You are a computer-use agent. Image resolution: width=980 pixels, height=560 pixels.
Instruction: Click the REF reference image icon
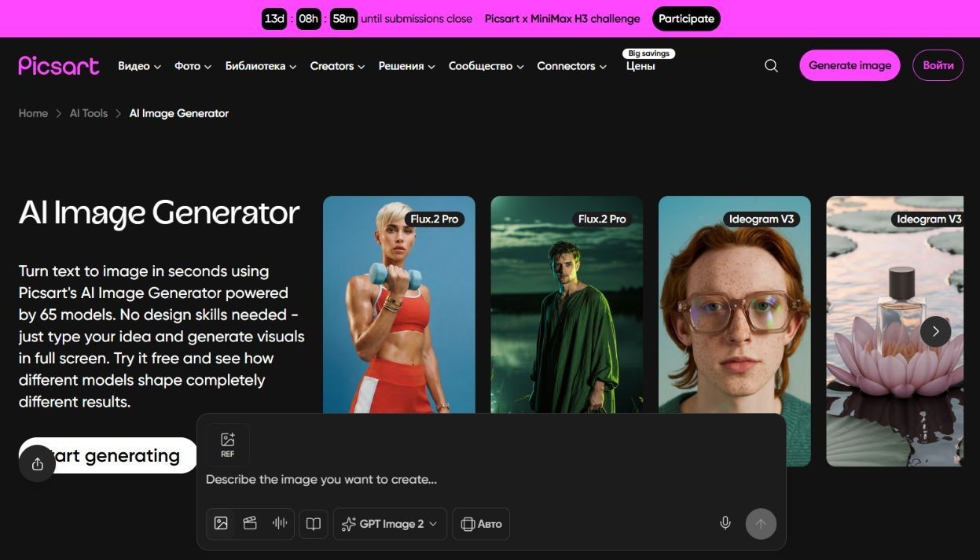tap(228, 444)
